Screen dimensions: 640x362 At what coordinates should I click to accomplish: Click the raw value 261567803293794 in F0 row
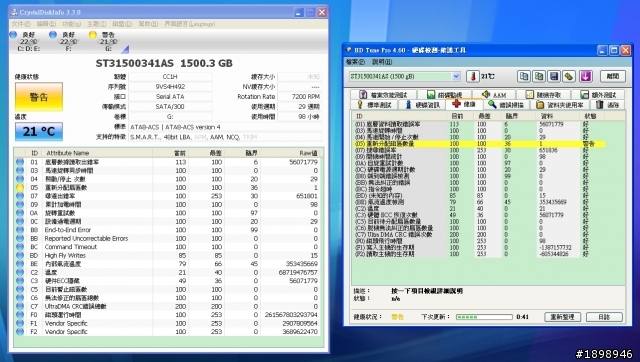[291, 315]
